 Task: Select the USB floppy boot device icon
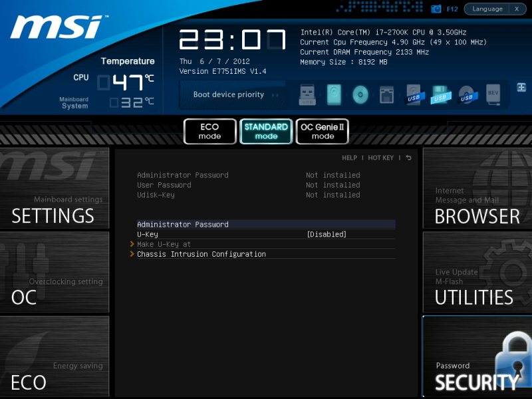point(441,94)
